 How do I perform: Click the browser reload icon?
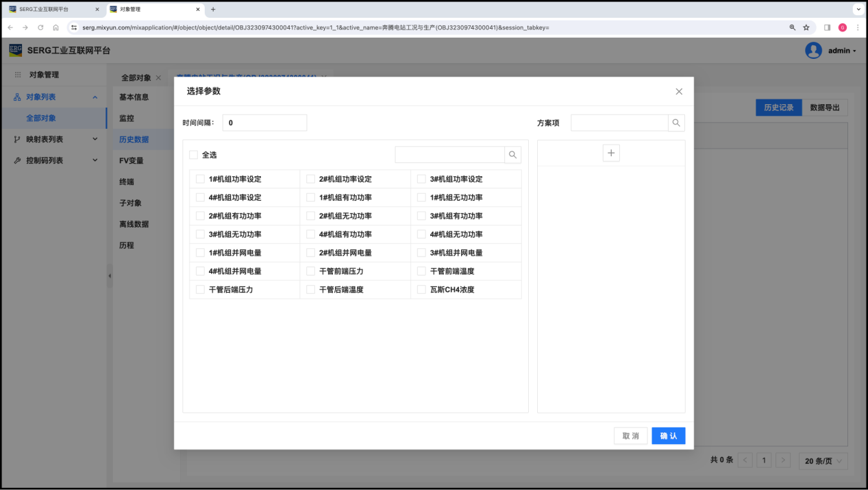[40, 27]
